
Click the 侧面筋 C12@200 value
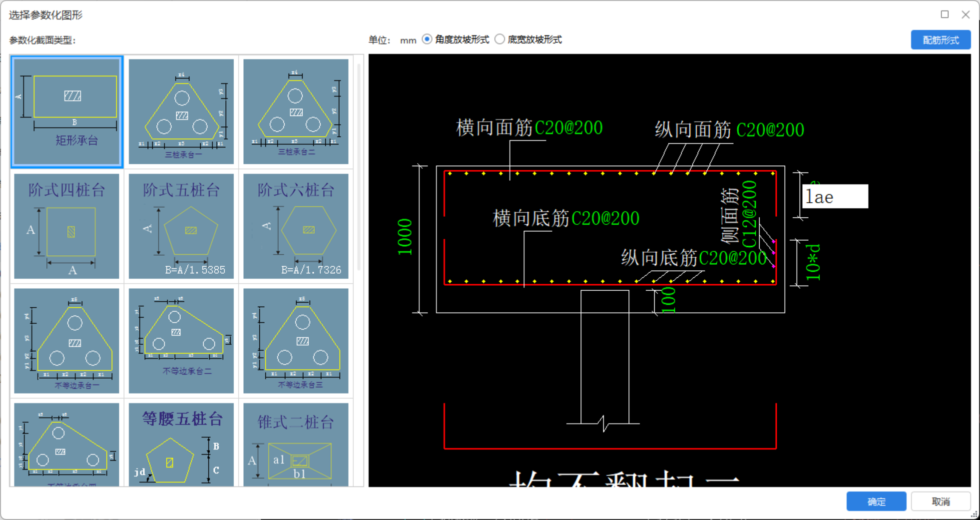[x=750, y=214]
